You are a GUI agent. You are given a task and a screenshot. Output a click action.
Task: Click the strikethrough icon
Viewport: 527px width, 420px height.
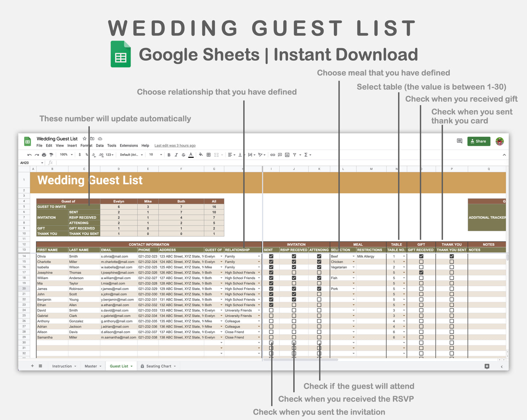[x=183, y=155]
